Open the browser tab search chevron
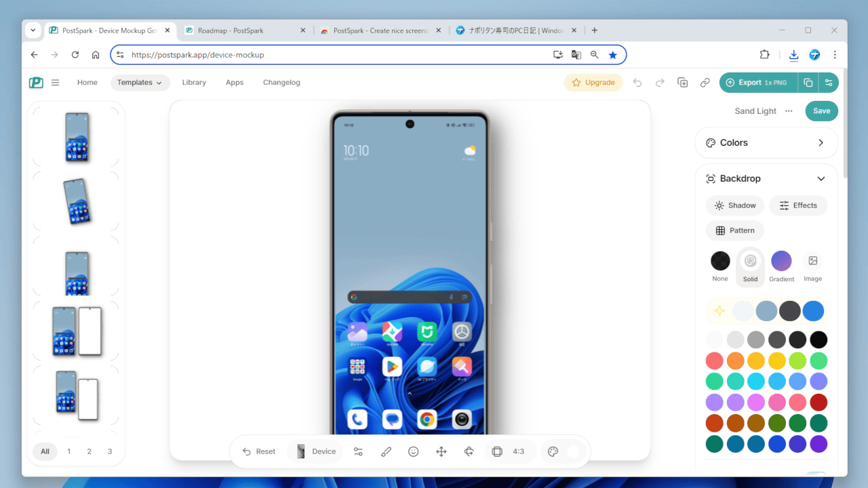 (33, 30)
